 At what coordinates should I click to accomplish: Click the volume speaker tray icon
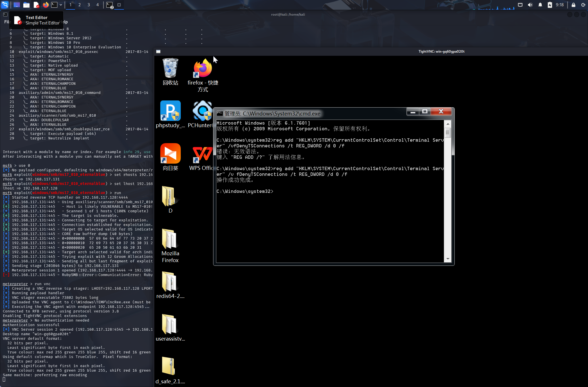click(x=530, y=5)
